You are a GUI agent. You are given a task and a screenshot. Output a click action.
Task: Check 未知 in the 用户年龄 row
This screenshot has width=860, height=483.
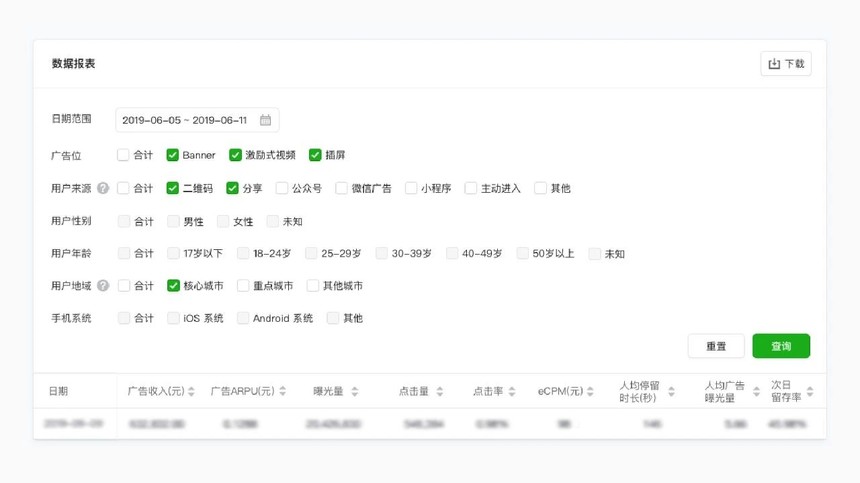click(595, 253)
